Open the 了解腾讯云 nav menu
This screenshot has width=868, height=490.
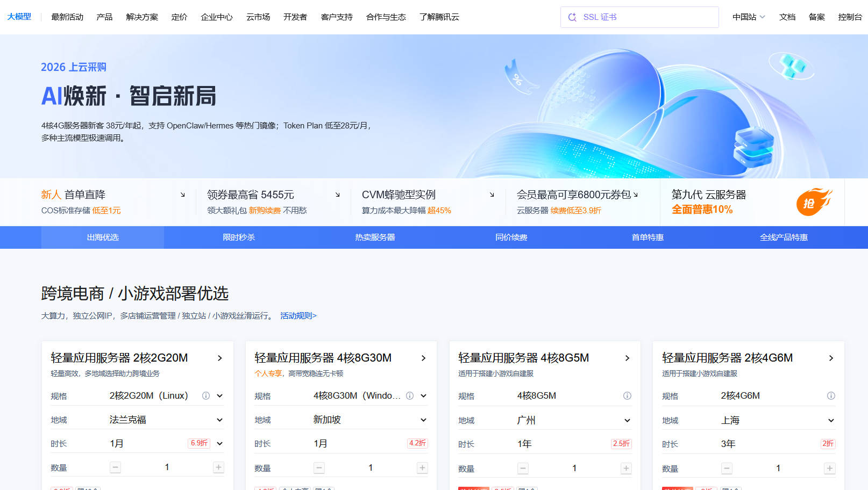tap(439, 17)
